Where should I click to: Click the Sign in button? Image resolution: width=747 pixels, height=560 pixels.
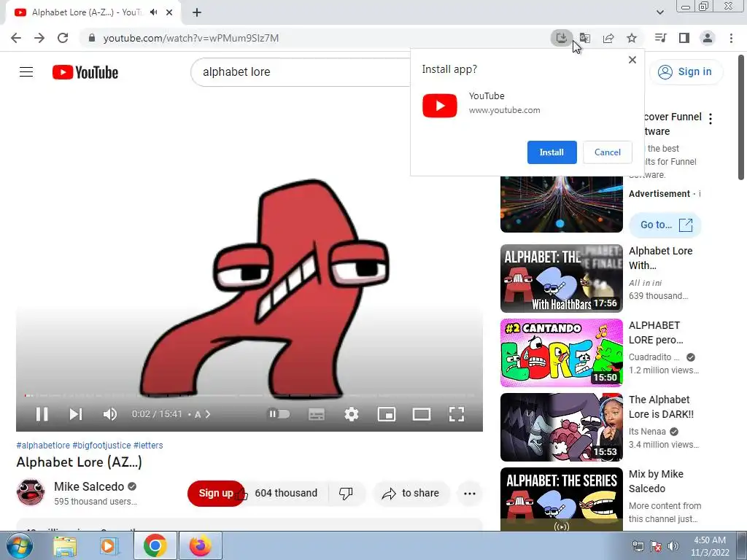[686, 72]
